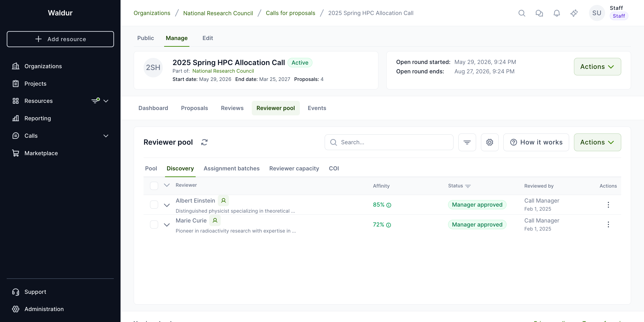The image size is (644, 322).
Task: Open National Research Council breadcrumb link
Action: (x=218, y=13)
